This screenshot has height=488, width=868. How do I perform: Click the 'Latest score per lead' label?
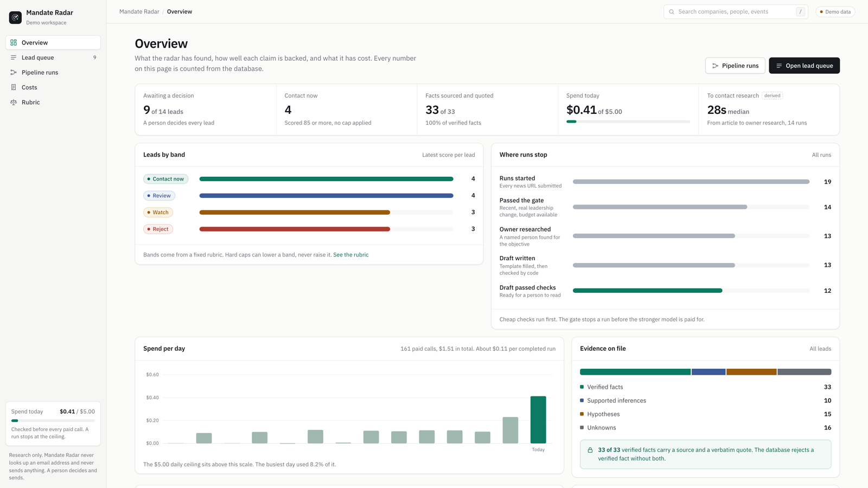point(449,155)
